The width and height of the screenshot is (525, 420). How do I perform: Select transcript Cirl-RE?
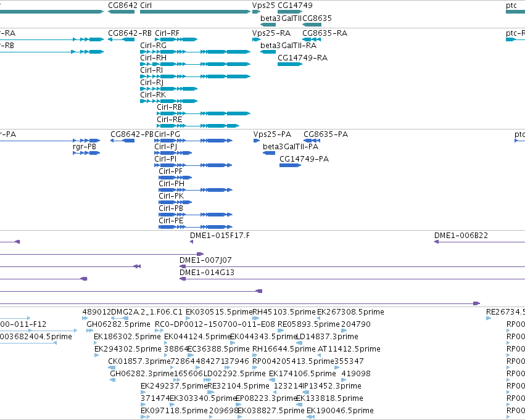coord(198,126)
